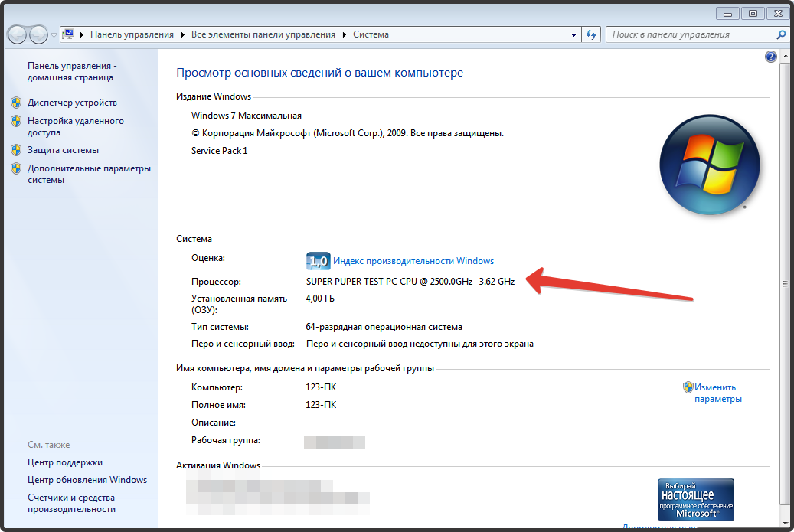This screenshot has height=532, width=794.
Task: Click shield icon beside 'Защита системы'
Action: point(16,150)
